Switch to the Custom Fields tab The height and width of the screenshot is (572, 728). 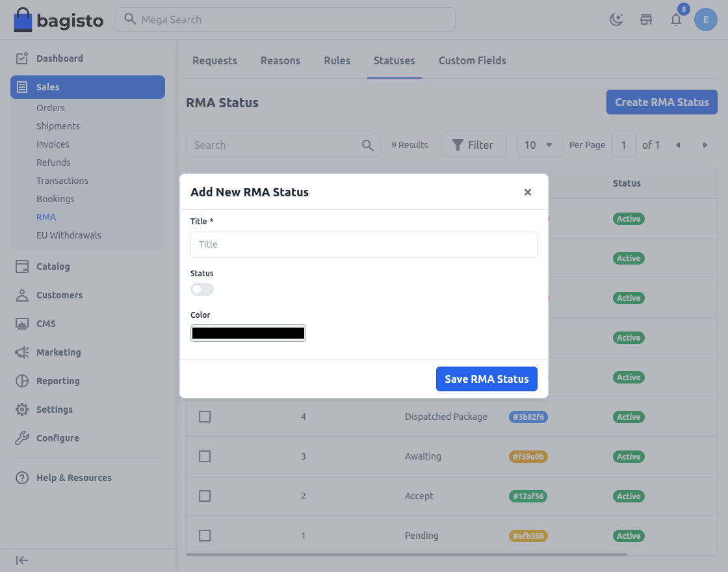pos(472,61)
